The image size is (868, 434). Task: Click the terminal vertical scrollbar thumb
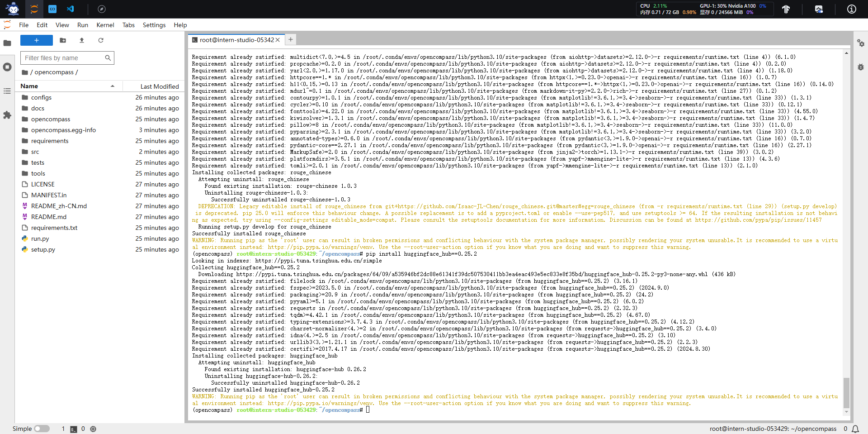click(x=846, y=393)
